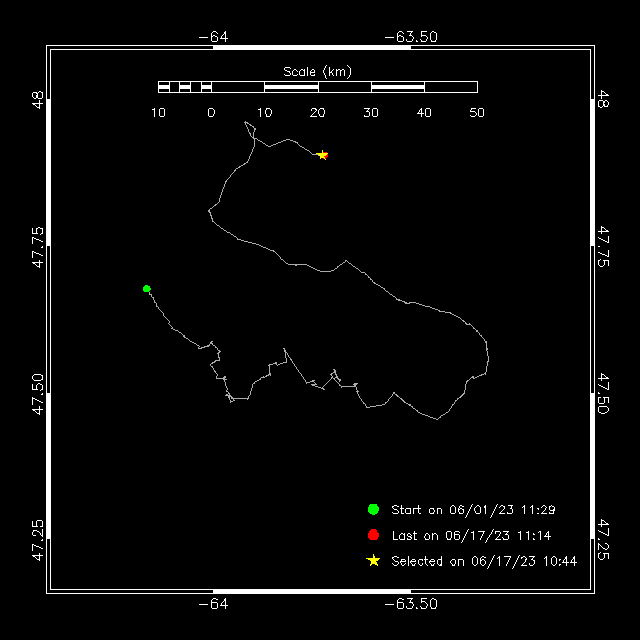Click the left '47.50' latitude label
Screen dimensions: 640x640
(x=38, y=394)
